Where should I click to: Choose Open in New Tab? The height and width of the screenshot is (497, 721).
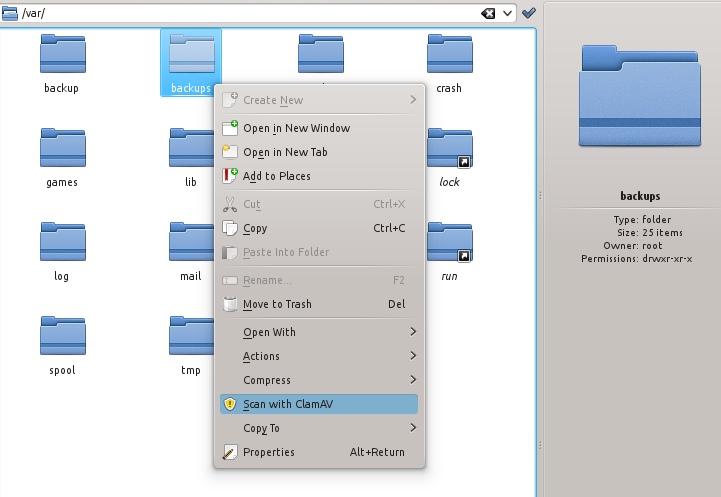tap(319, 152)
